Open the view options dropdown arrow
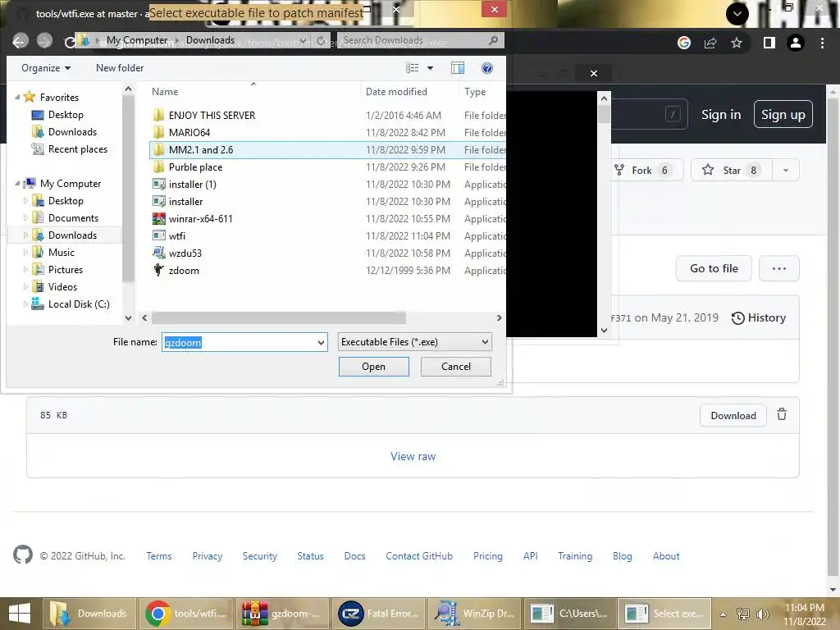The height and width of the screenshot is (630, 840). (x=430, y=68)
